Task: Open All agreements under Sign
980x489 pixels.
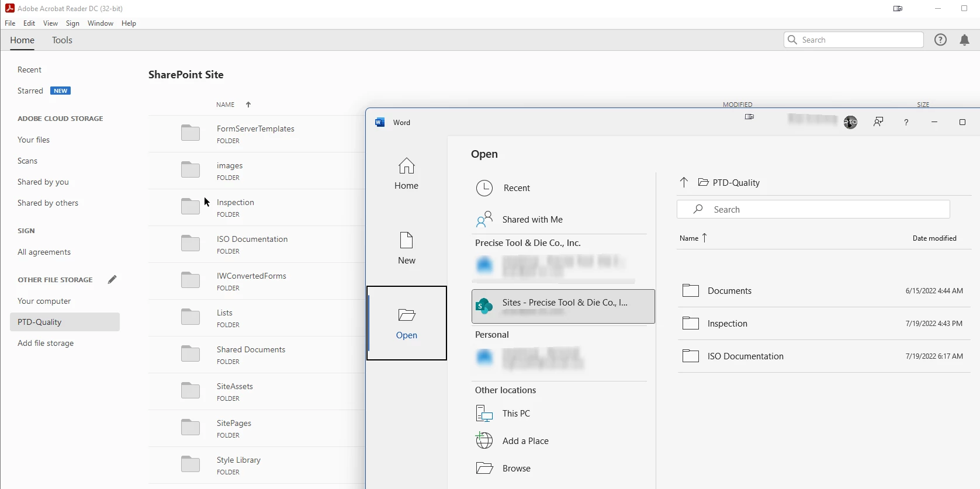Action: tap(44, 252)
